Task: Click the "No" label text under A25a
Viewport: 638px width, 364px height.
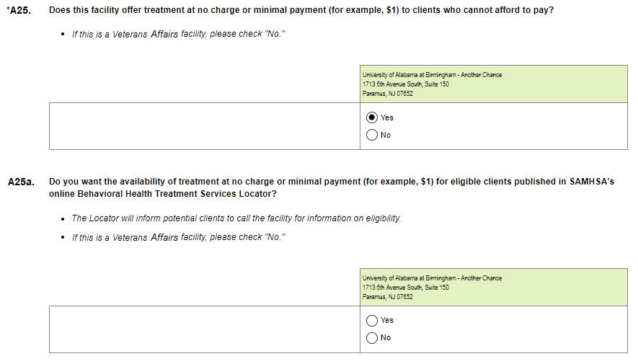Action: (x=386, y=337)
